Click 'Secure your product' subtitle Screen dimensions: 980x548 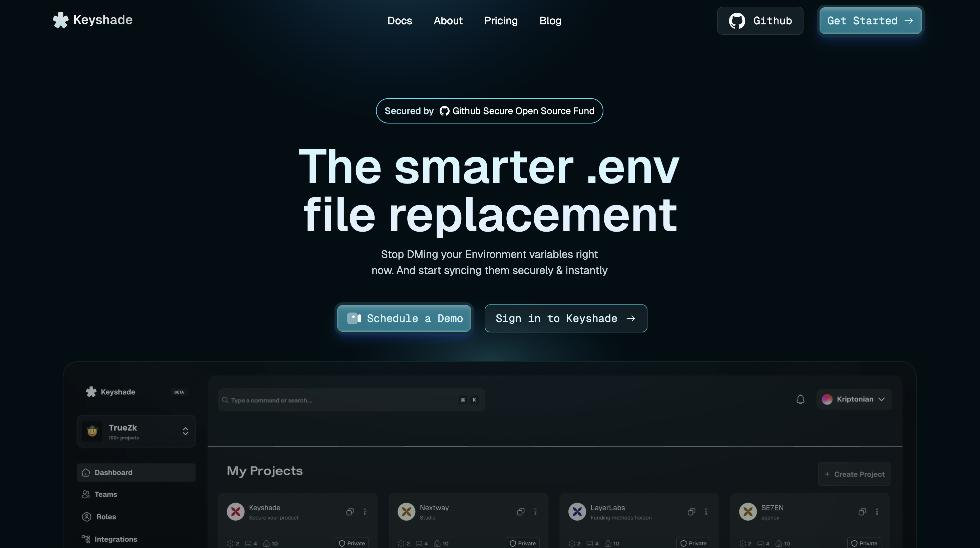(274, 518)
